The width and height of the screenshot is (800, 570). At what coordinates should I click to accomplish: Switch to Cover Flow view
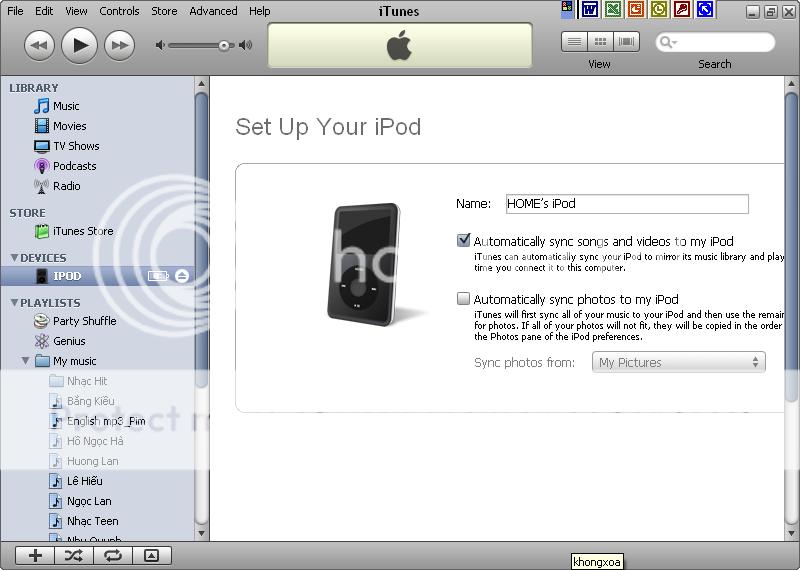click(627, 42)
